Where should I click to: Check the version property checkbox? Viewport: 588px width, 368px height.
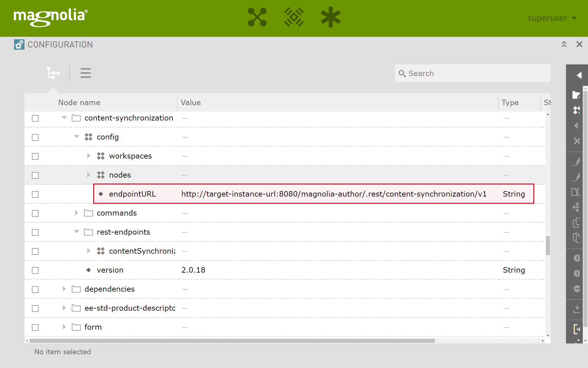35,270
